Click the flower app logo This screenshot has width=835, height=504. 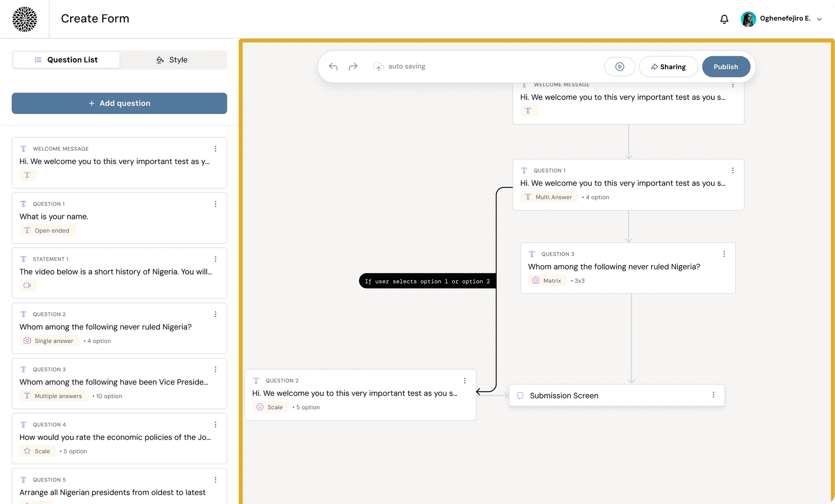click(x=25, y=19)
